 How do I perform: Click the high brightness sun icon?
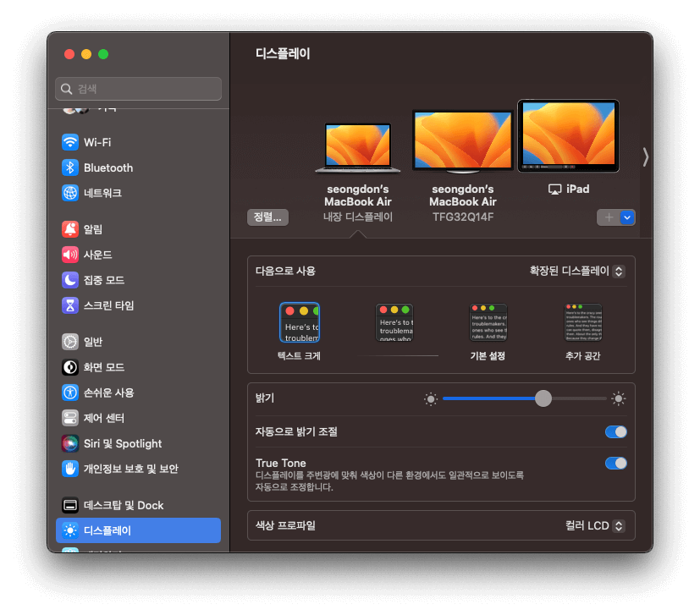tap(618, 398)
